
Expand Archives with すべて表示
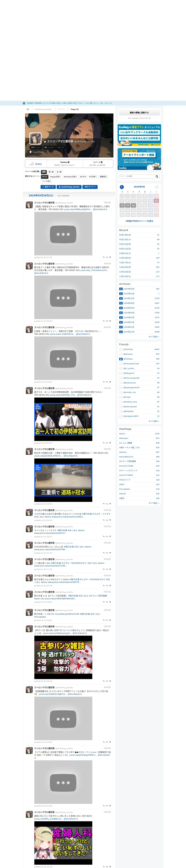point(154,337)
